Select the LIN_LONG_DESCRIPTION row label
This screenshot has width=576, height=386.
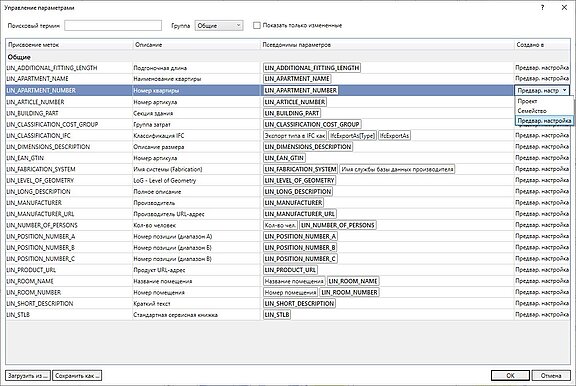pyautogui.click(x=38, y=192)
